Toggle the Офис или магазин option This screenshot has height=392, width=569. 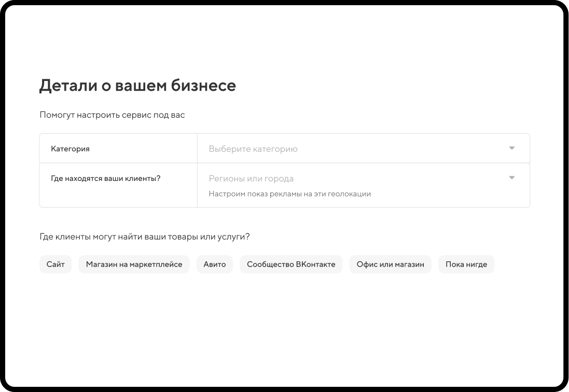point(390,264)
